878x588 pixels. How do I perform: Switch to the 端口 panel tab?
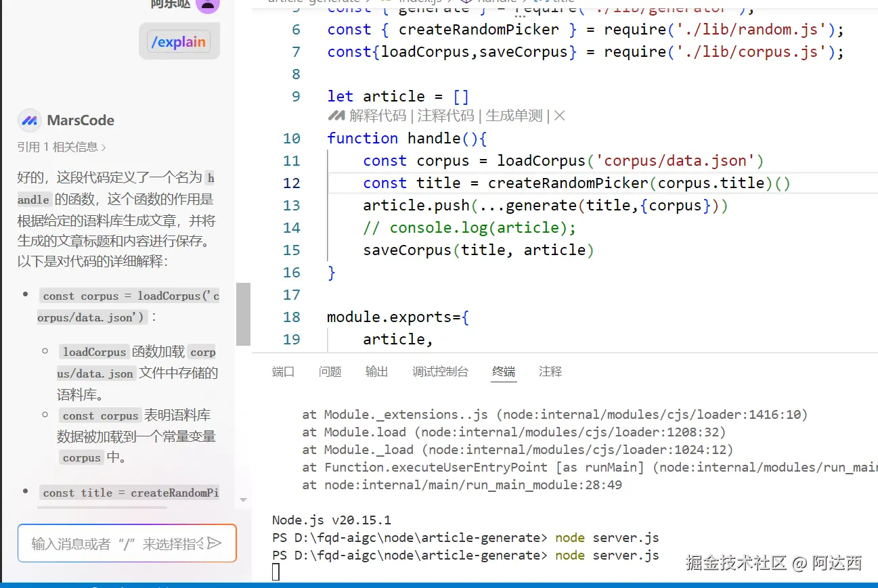(283, 371)
